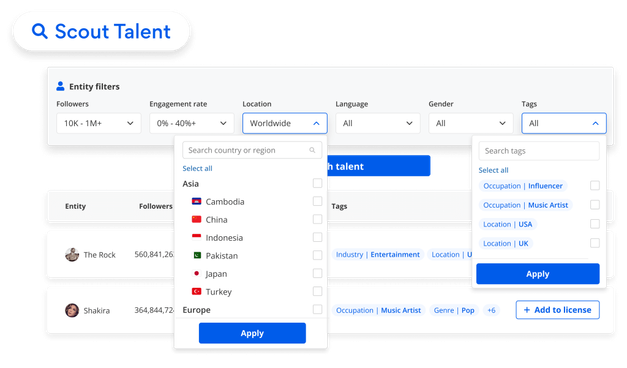Viewport: 627px width, 368px height.
Task: Apply the selected tag filters
Action: tap(538, 274)
